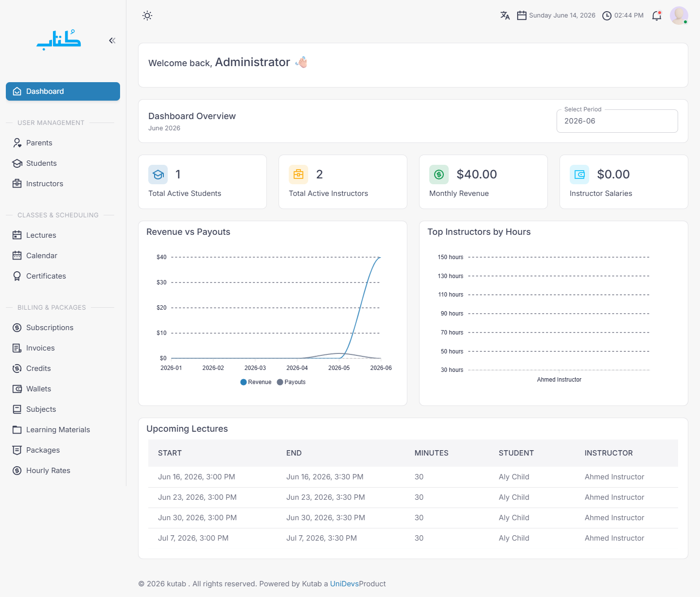Toggle the Payouts legend swatch
700x597 pixels.
pyautogui.click(x=280, y=382)
